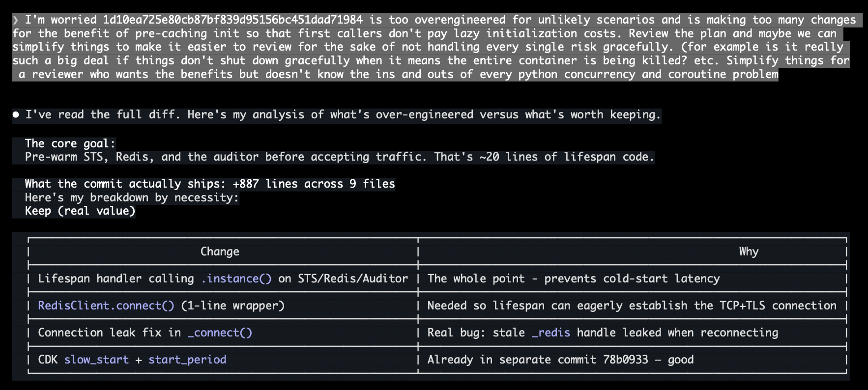
Task: Click the prompt chevron before the user message
Action: point(16,20)
